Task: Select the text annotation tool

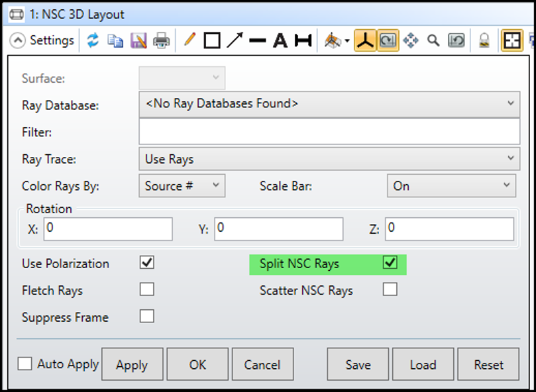Action: [279, 40]
